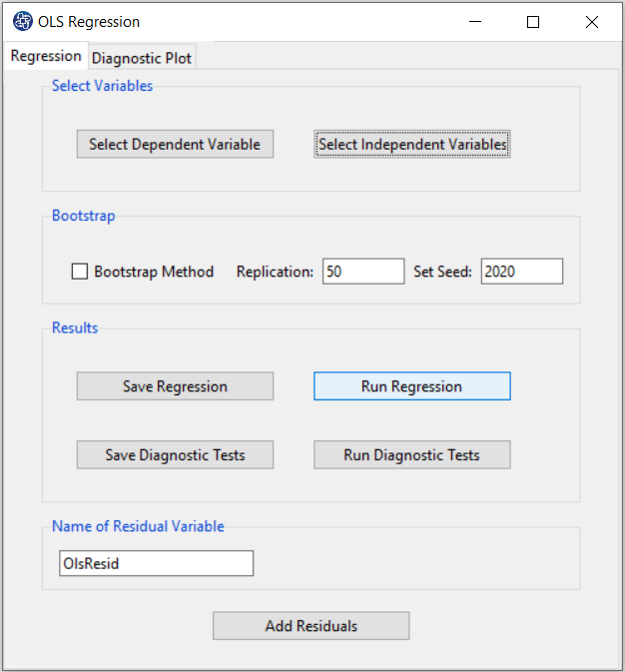This screenshot has height=672, width=625.
Task: Click the Name of Residual Variable label
Action: pyautogui.click(x=138, y=526)
